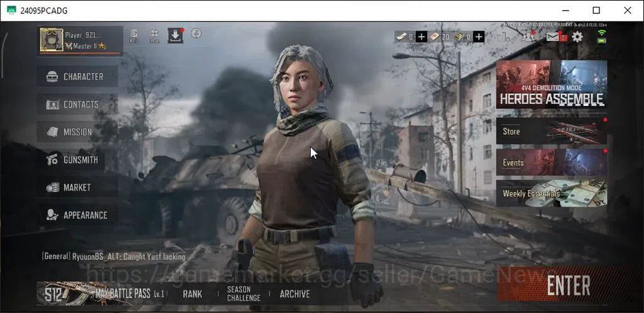Image resolution: width=644 pixels, height=313 pixels.
Task: Open the GUNSMITH menu
Action: 77,159
